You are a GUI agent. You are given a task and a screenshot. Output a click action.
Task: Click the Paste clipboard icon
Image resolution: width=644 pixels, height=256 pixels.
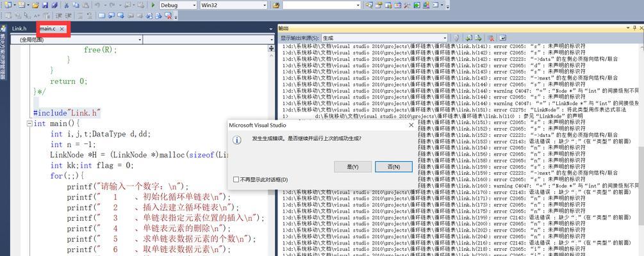pos(85,5)
